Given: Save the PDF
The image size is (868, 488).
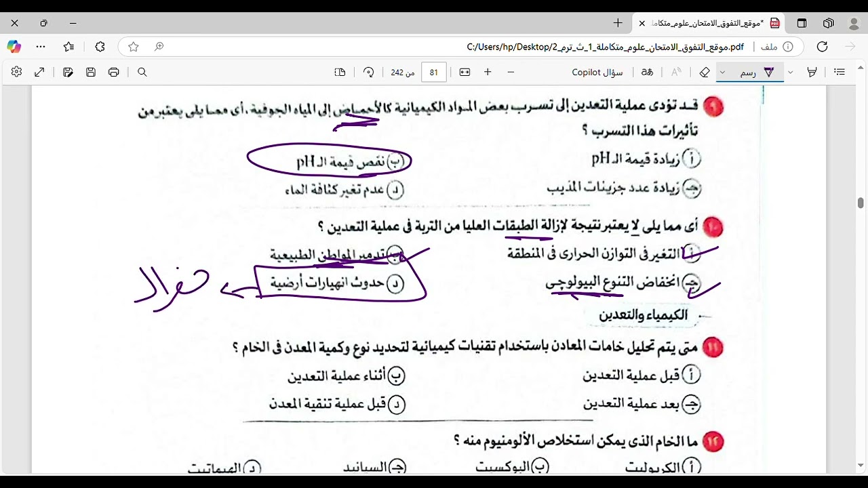Looking at the screenshot, I should 91,72.
